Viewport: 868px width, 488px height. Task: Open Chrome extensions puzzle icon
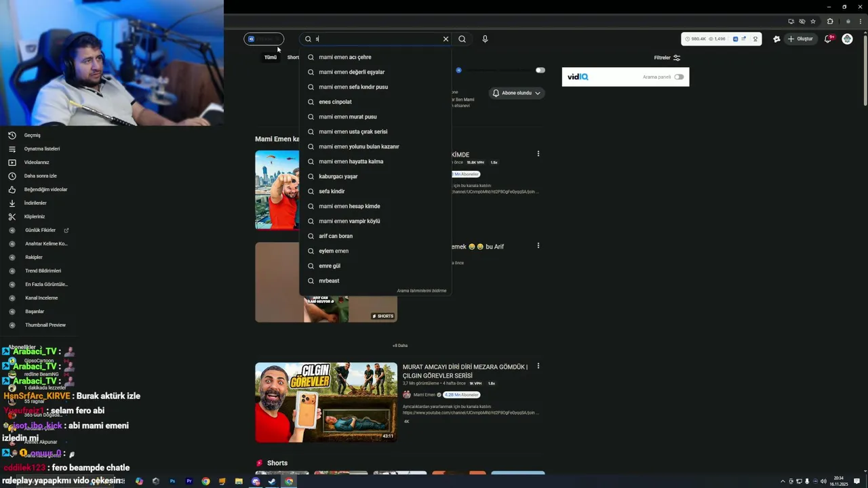coord(830,21)
